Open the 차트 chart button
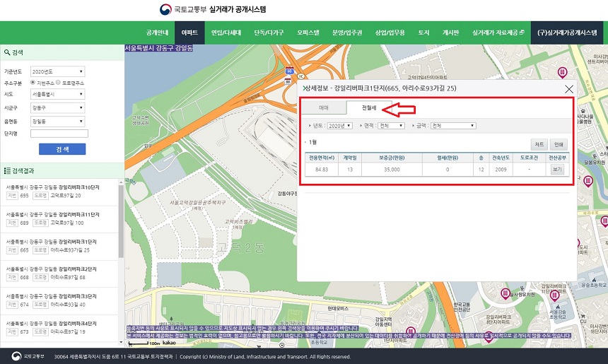 point(539,145)
